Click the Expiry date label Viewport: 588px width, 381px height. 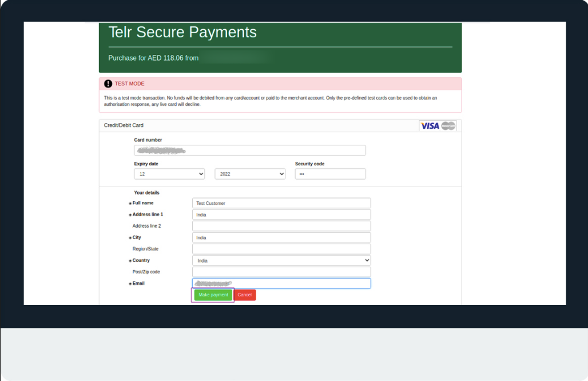click(146, 164)
